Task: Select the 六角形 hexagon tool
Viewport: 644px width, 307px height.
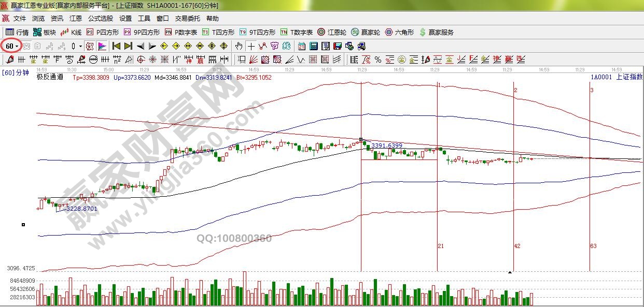Action: pyautogui.click(x=399, y=32)
